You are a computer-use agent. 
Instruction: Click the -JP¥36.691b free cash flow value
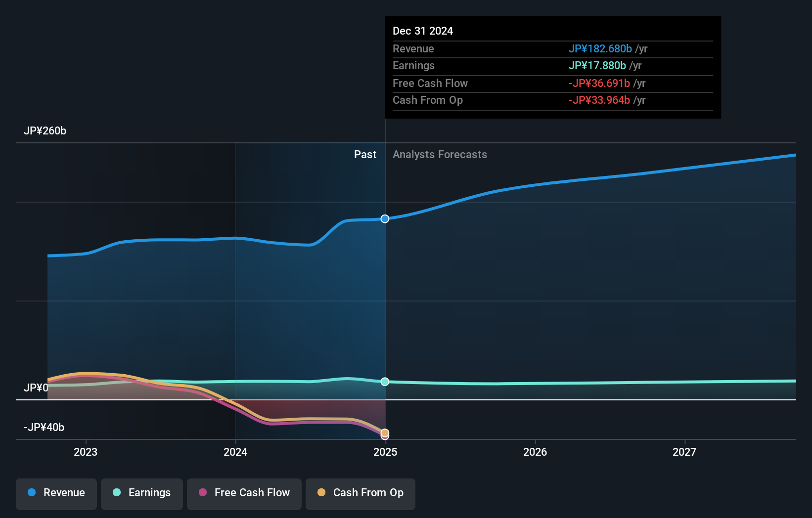coord(599,84)
